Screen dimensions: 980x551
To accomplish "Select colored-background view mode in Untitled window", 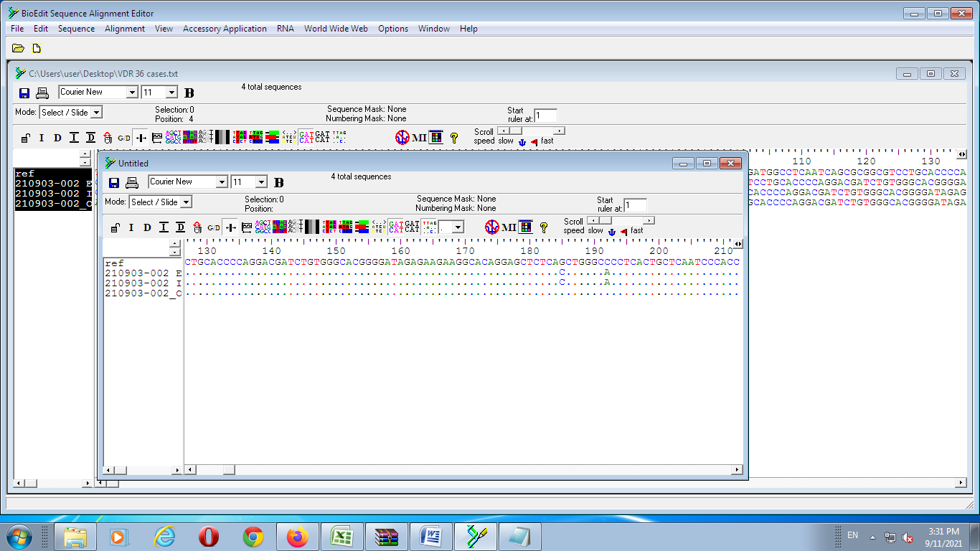I will (280, 227).
